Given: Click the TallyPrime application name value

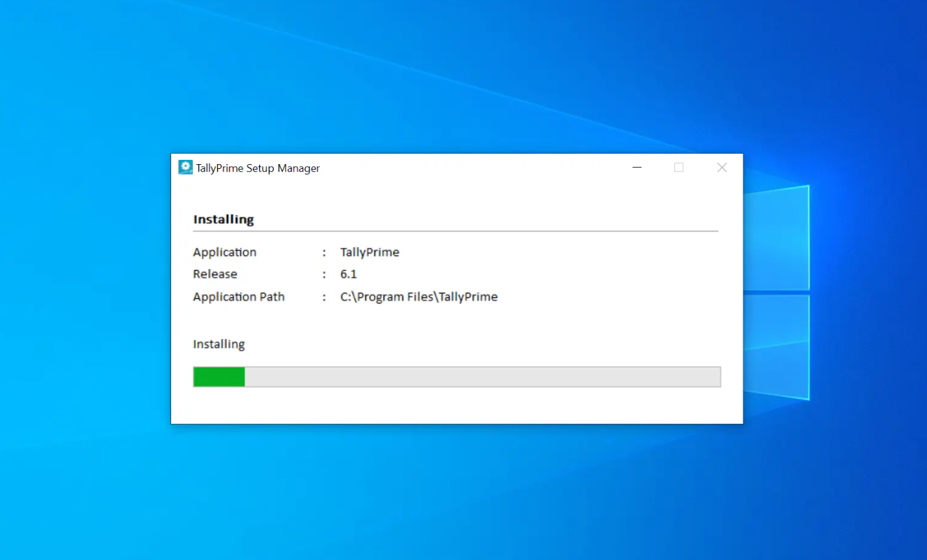Looking at the screenshot, I should [370, 252].
